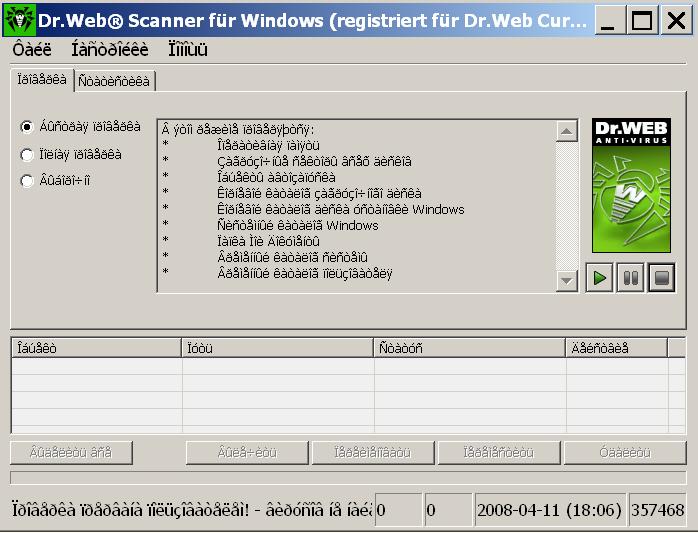Click the Dr.WEB Anti-Virus logo image
698x533 pixels.
click(x=631, y=185)
